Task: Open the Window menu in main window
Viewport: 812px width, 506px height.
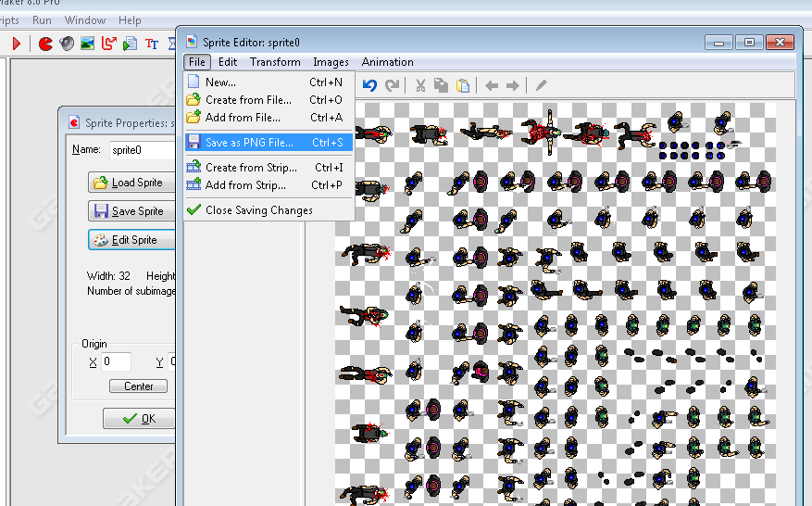Action: tap(85, 20)
